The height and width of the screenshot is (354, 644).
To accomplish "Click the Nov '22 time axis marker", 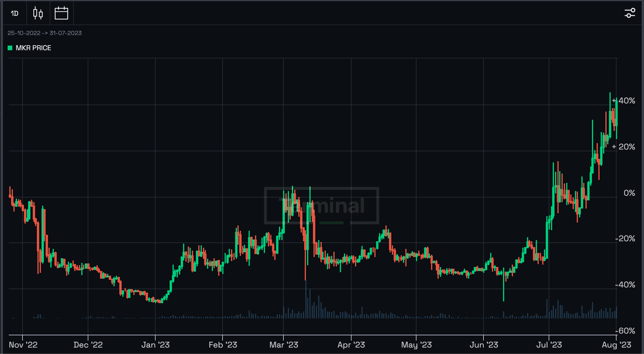I will tap(23, 345).
